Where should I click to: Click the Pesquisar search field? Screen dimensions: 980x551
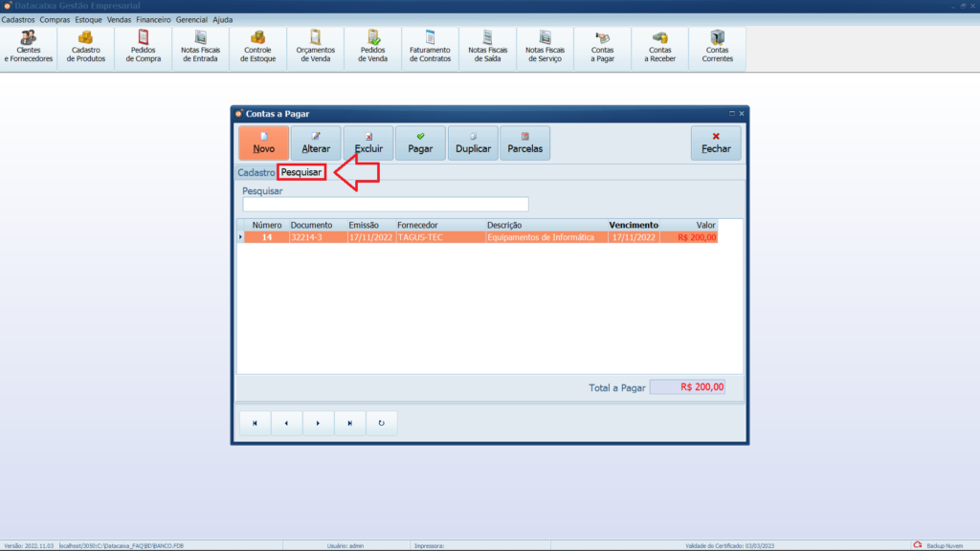click(385, 204)
